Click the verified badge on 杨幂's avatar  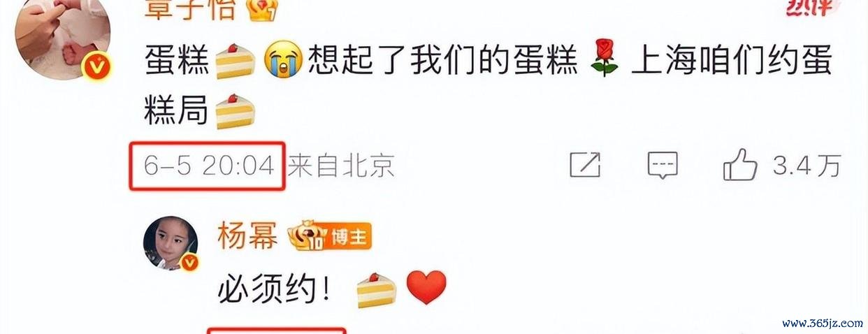tap(190, 263)
